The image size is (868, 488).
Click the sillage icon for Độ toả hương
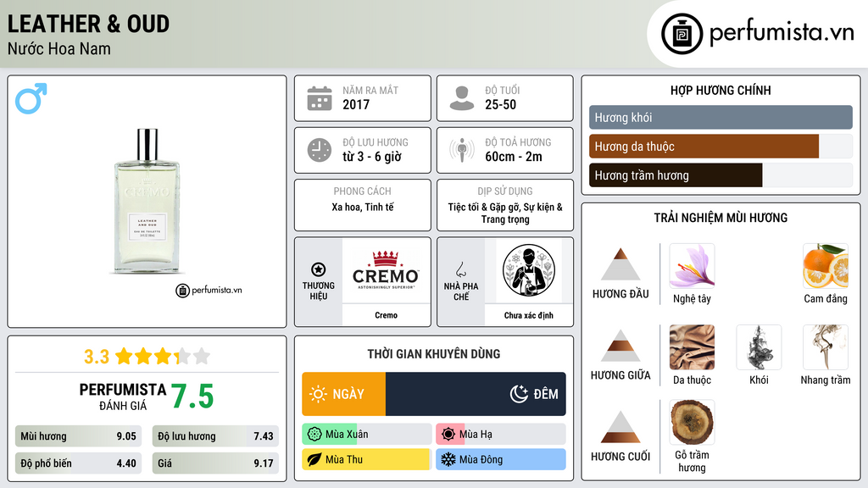[x=462, y=150]
